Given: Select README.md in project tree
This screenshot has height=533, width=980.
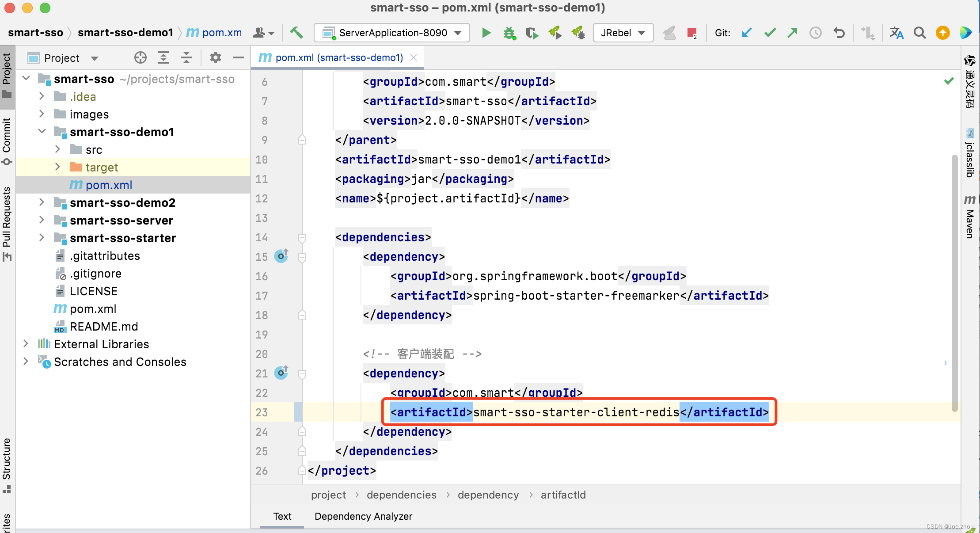Looking at the screenshot, I should coord(103,327).
